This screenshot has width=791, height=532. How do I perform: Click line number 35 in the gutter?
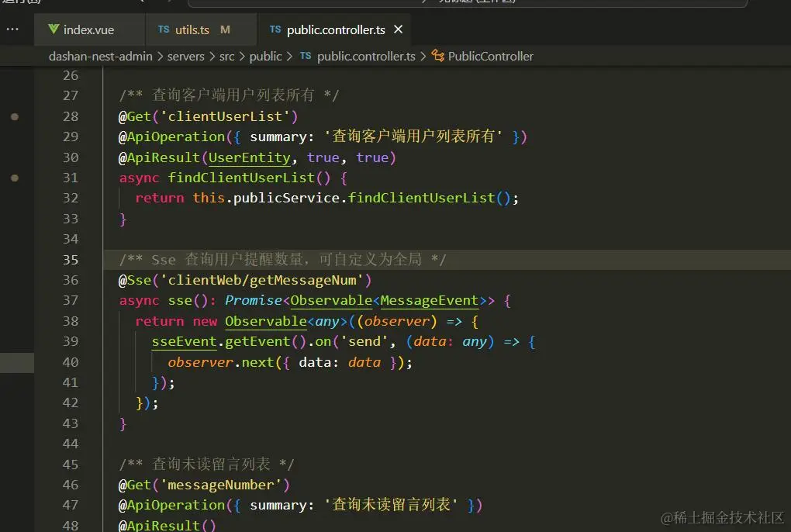[x=71, y=260]
